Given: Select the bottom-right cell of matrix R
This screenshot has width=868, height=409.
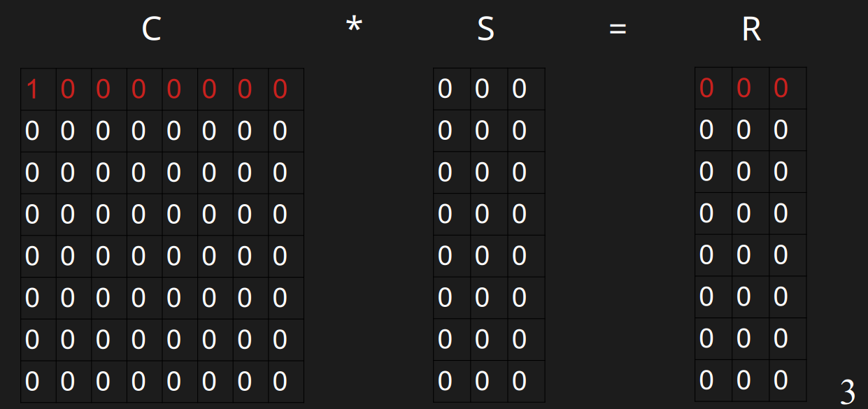Looking at the screenshot, I should [x=781, y=380].
